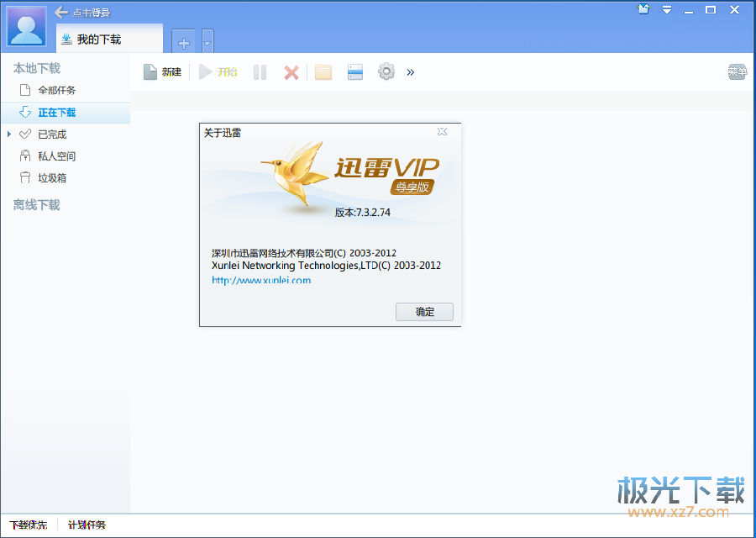Screen dimensions: 756x538
Task: Click the 迅雷VIP logo text in dialog
Action: pyautogui.click(x=387, y=168)
